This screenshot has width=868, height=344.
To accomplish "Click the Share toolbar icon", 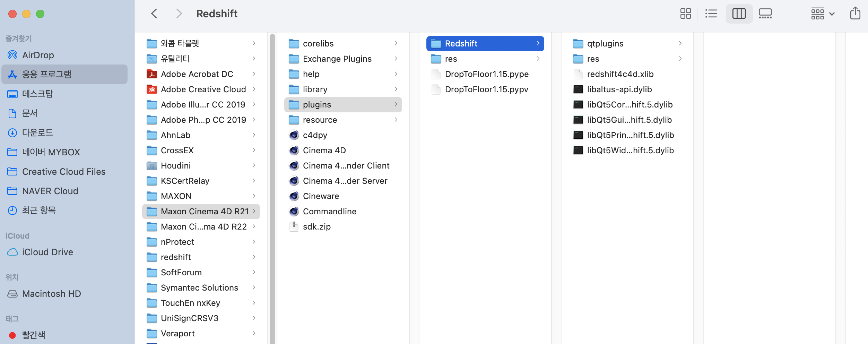I will point(855,14).
